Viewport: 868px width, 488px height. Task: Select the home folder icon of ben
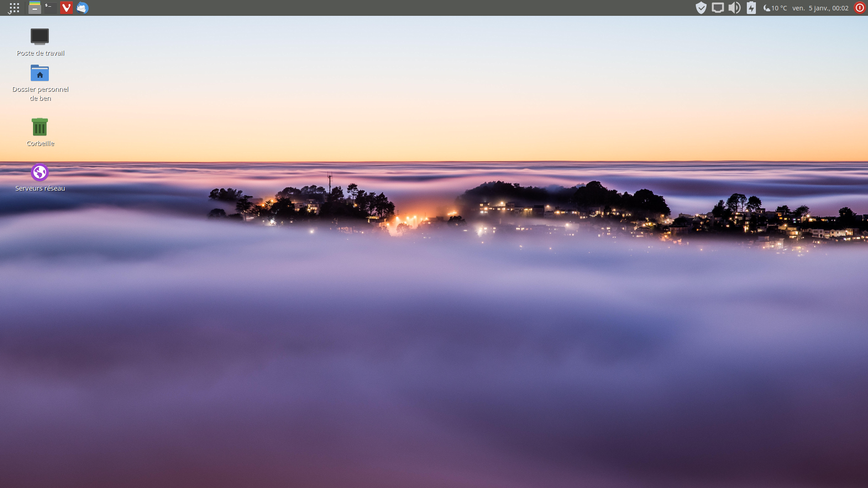point(40,73)
